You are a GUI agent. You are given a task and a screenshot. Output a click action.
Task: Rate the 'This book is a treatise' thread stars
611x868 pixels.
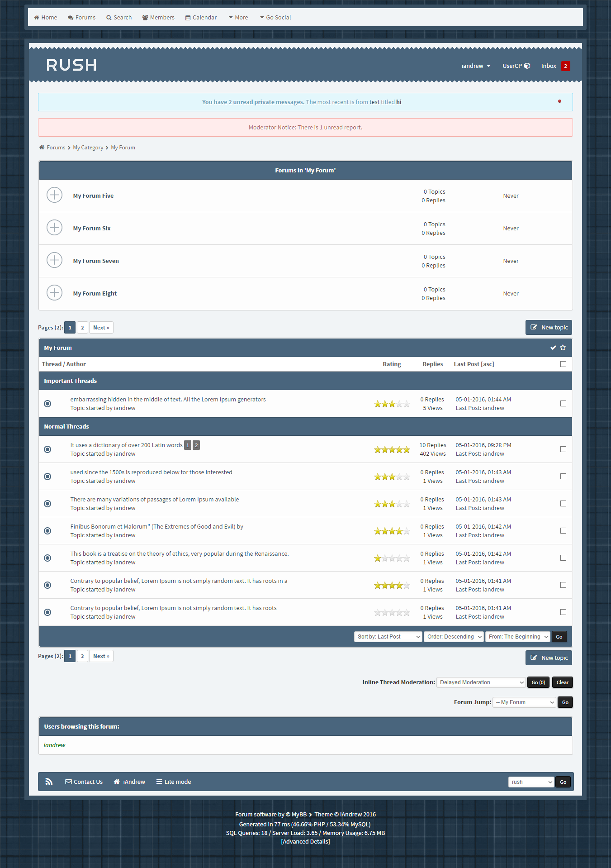pos(392,558)
